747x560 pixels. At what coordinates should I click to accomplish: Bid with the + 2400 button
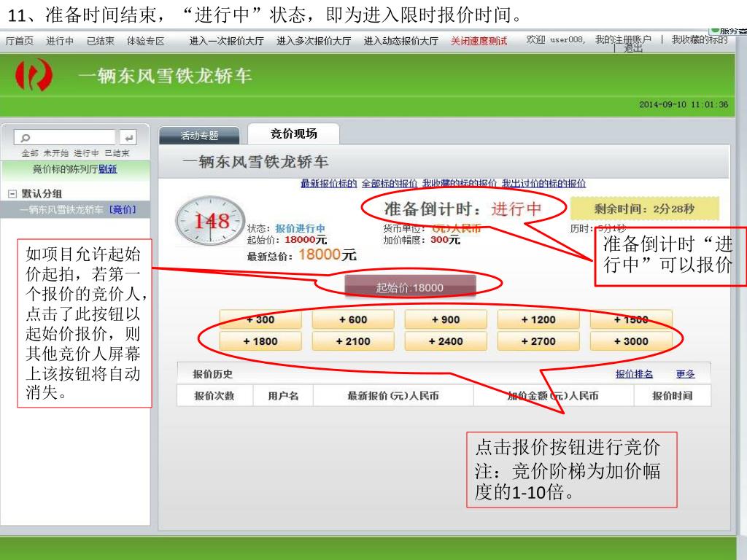tap(446, 341)
